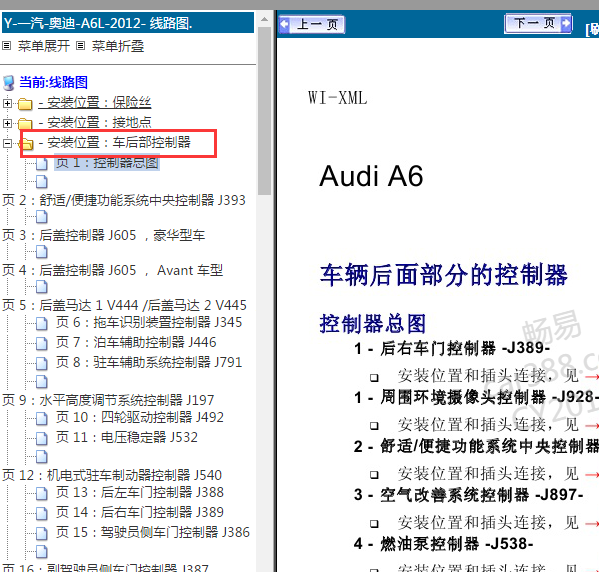
Task: Open 页 8：驻车辅助系统控制器 J791
Action: pos(149,362)
